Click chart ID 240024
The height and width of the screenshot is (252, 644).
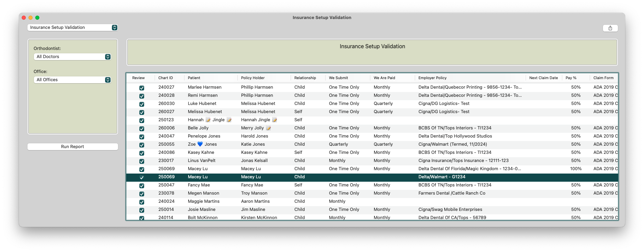click(x=166, y=201)
